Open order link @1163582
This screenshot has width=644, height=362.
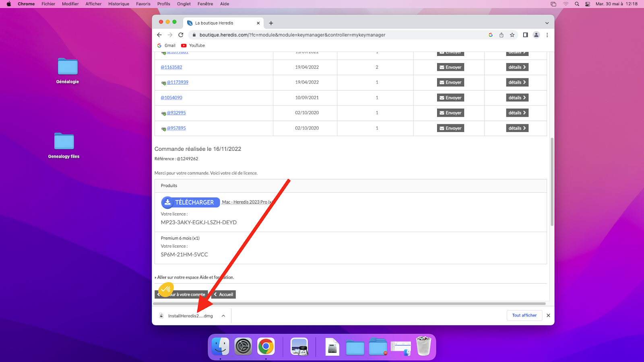click(x=171, y=67)
